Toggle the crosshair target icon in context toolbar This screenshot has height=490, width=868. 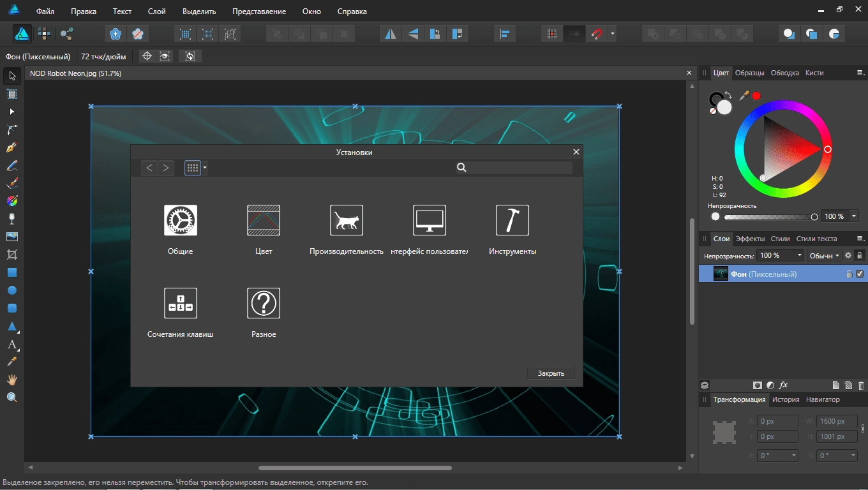point(147,56)
